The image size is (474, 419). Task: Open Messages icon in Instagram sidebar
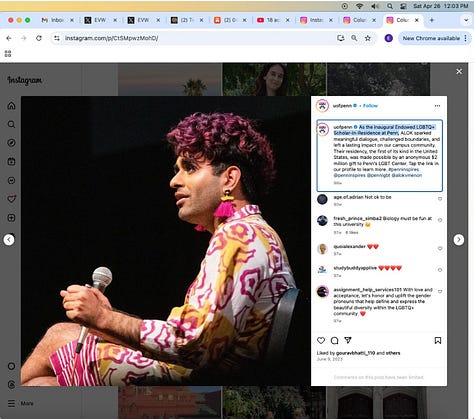[11, 180]
